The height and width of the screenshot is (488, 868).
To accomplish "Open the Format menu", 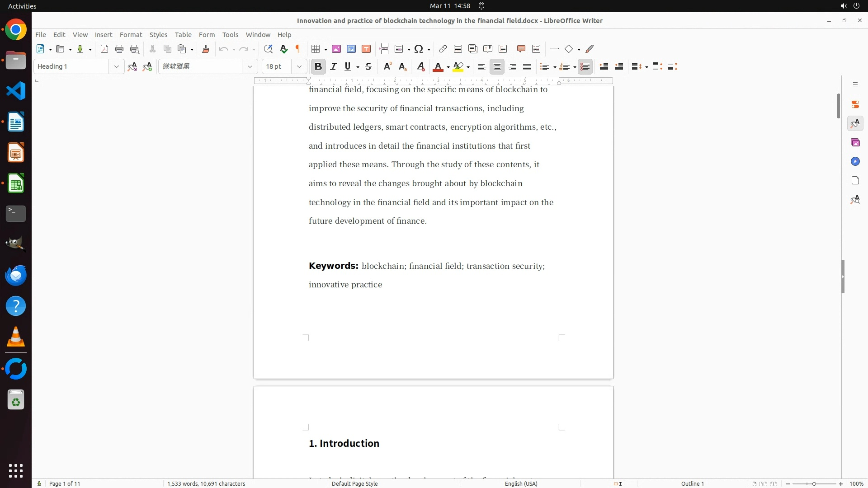I will 131,35.
